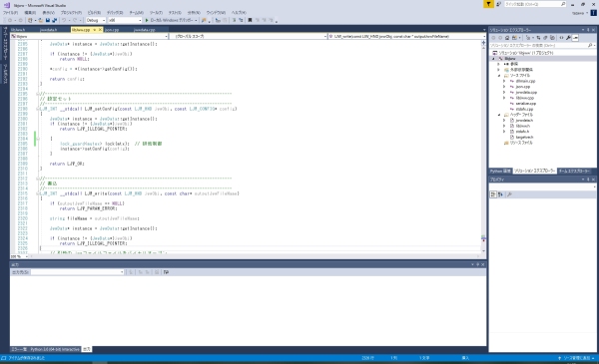The height and width of the screenshot is (364, 599).
Task: Switch to the jswdata.cpp editor tab
Action: point(145,30)
